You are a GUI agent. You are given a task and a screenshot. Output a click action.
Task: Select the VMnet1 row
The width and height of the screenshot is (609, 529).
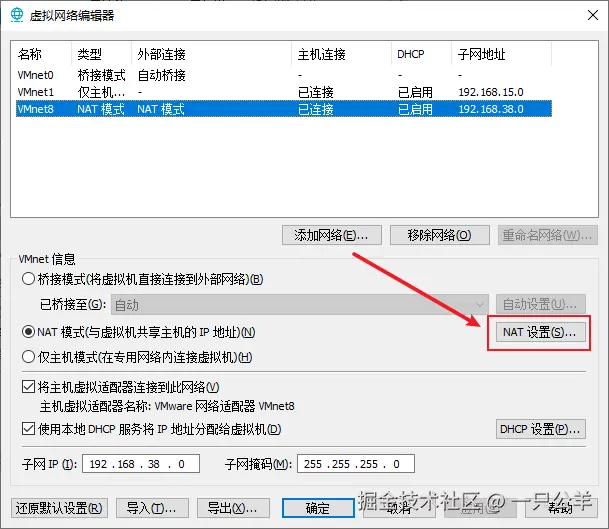(x=284, y=92)
